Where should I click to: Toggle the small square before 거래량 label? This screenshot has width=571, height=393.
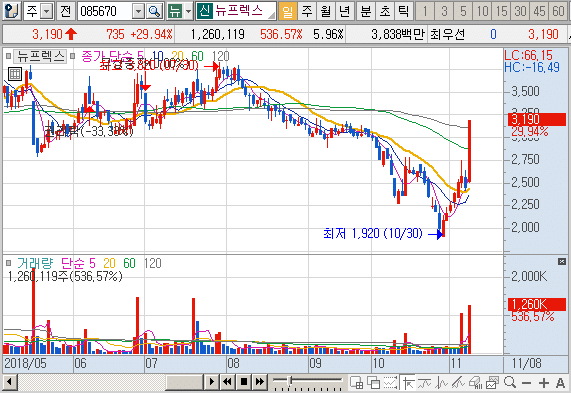coord(8,263)
